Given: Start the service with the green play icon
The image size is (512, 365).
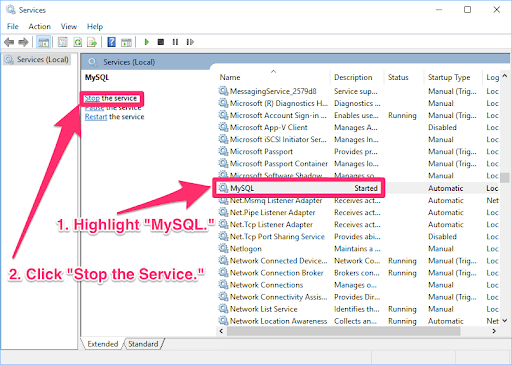Looking at the screenshot, I should [146, 42].
